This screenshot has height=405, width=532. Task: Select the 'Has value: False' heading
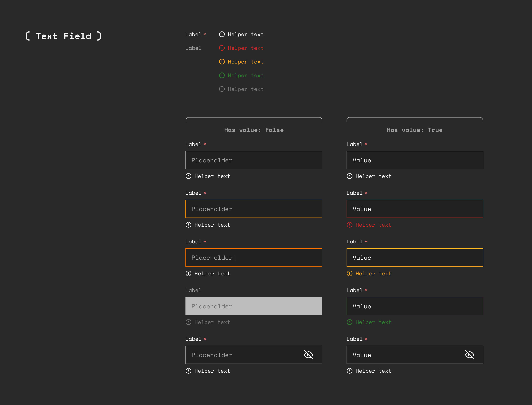[254, 130]
